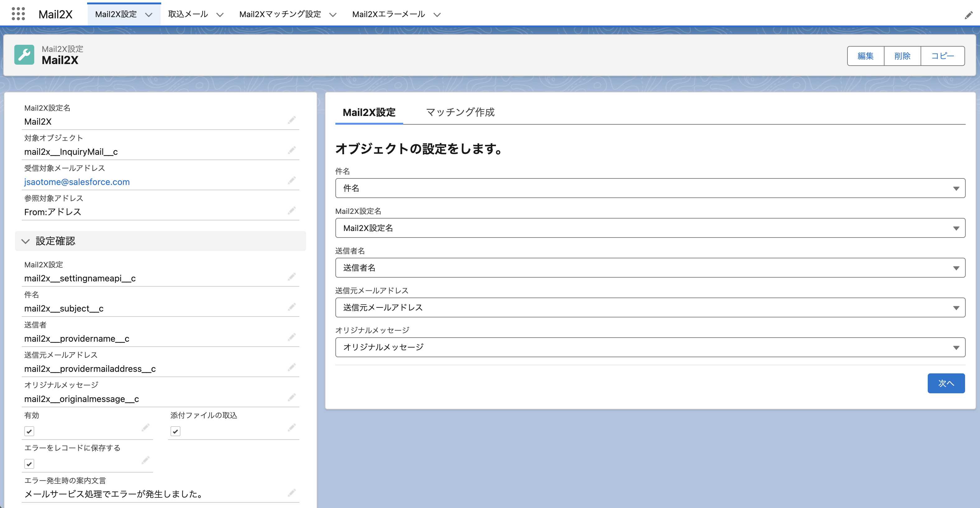Expand the Mail2Xマッチング設定 nav chevron
The image size is (980, 508).
coord(333,15)
